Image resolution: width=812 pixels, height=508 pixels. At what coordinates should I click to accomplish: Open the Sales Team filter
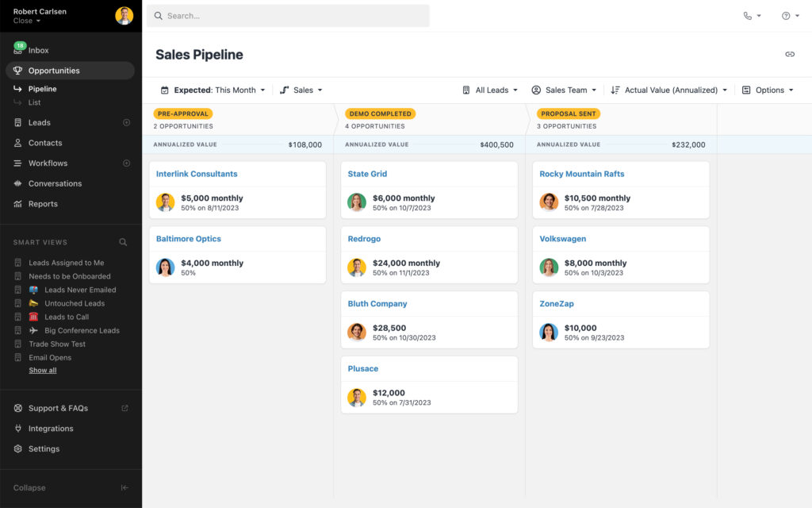(x=564, y=90)
